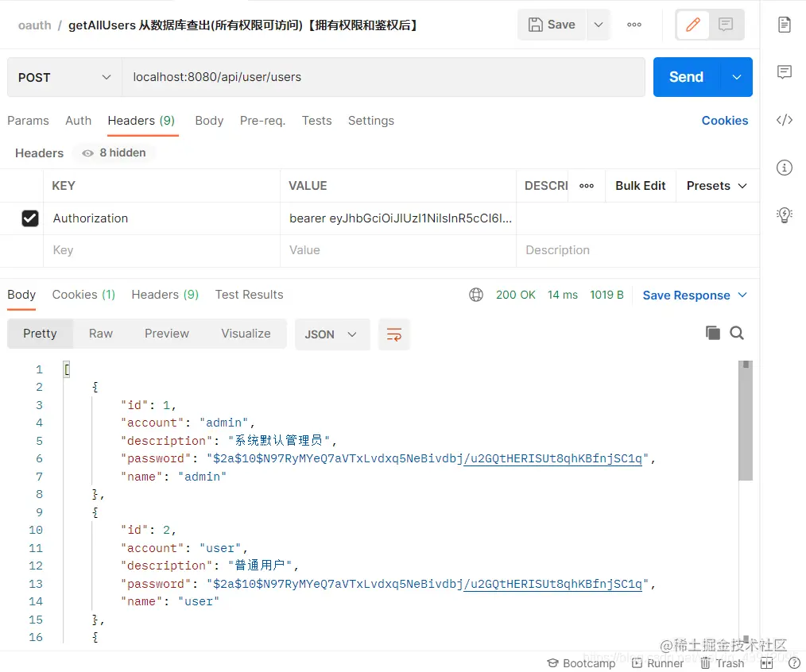
Task: Click the response body vertical scrollbar
Action: point(746,421)
